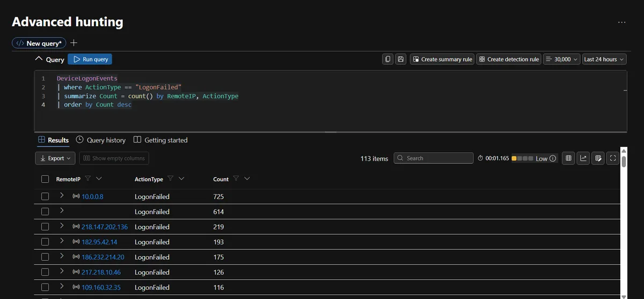Check the row for 186.232.214.20
This screenshot has height=299, width=644.
[x=45, y=257]
